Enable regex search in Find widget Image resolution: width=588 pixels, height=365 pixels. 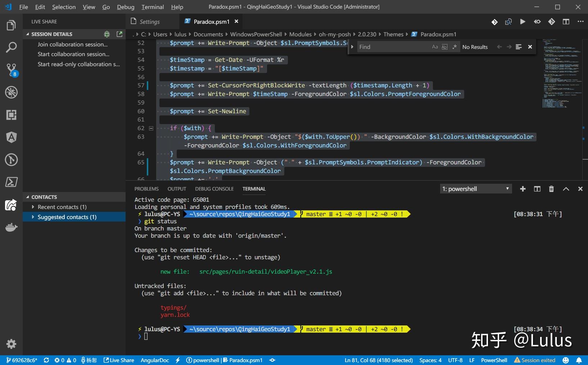pyautogui.click(x=454, y=47)
